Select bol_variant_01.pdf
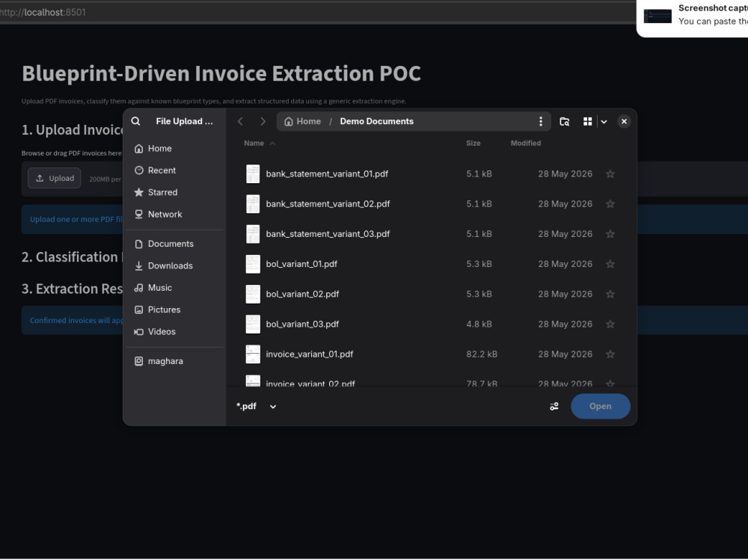Image resolution: width=748 pixels, height=560 pixels. [x=432, y=264]
